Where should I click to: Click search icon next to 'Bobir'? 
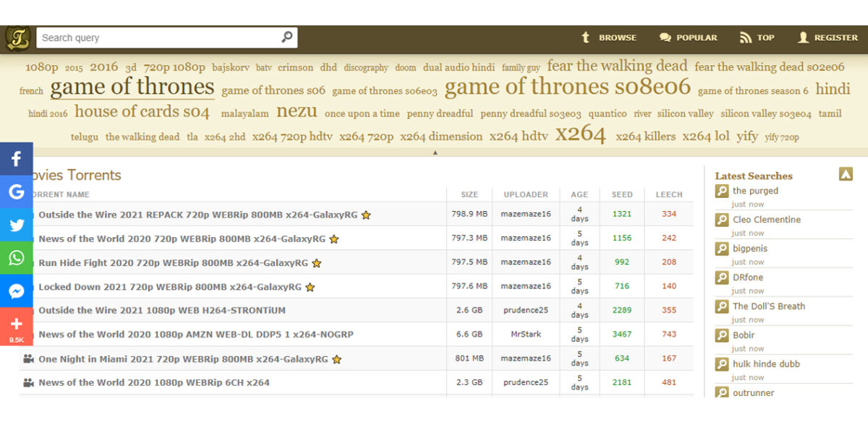coord(722,335)
